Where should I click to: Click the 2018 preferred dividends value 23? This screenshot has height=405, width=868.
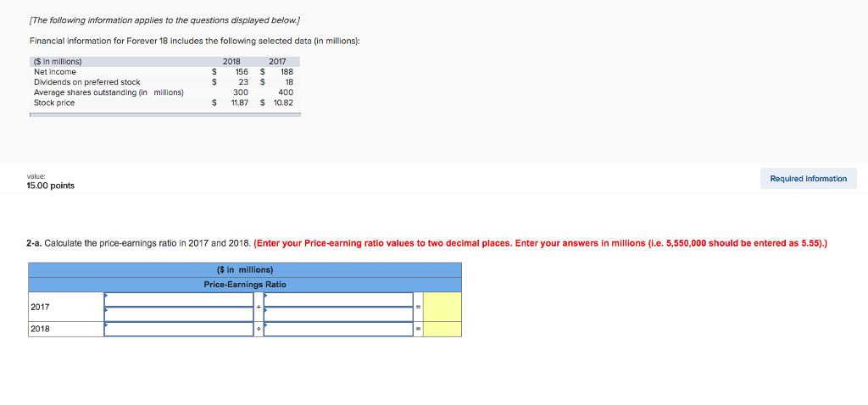243,82
